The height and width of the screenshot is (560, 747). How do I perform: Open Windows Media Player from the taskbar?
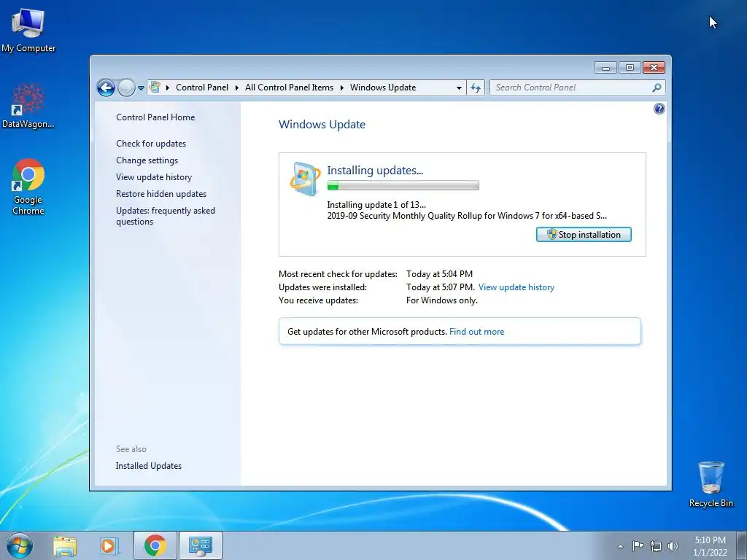click(x=109, y=545)
